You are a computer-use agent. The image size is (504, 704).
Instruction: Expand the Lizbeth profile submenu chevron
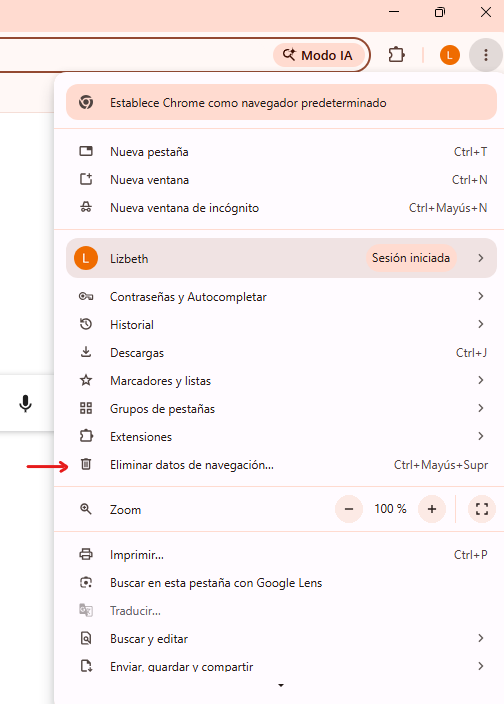click(481, 258)
